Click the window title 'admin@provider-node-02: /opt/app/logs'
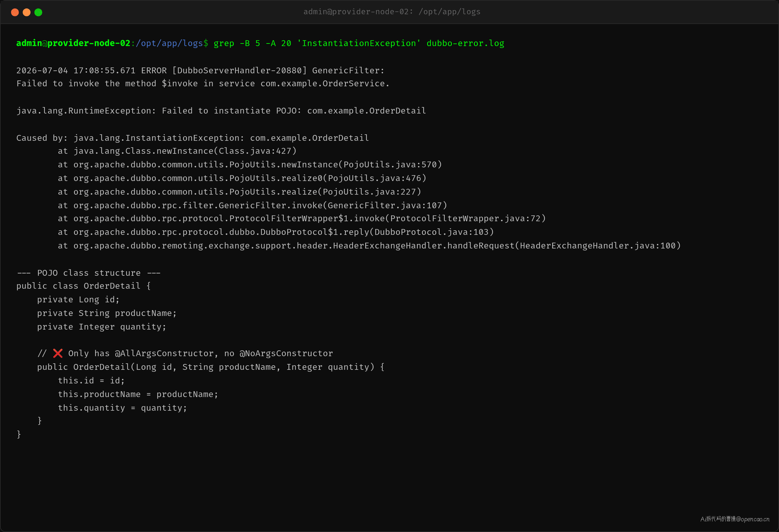 tap(392, 12)
